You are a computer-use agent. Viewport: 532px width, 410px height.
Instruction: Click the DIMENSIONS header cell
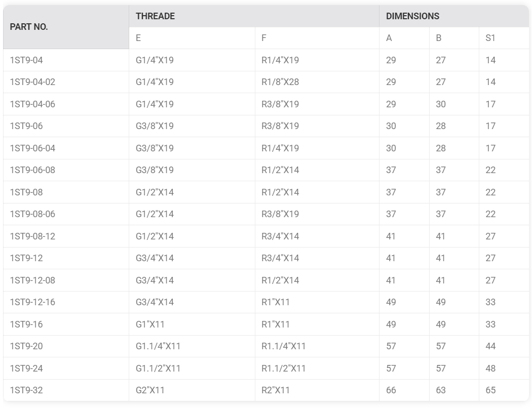(412, 16)
